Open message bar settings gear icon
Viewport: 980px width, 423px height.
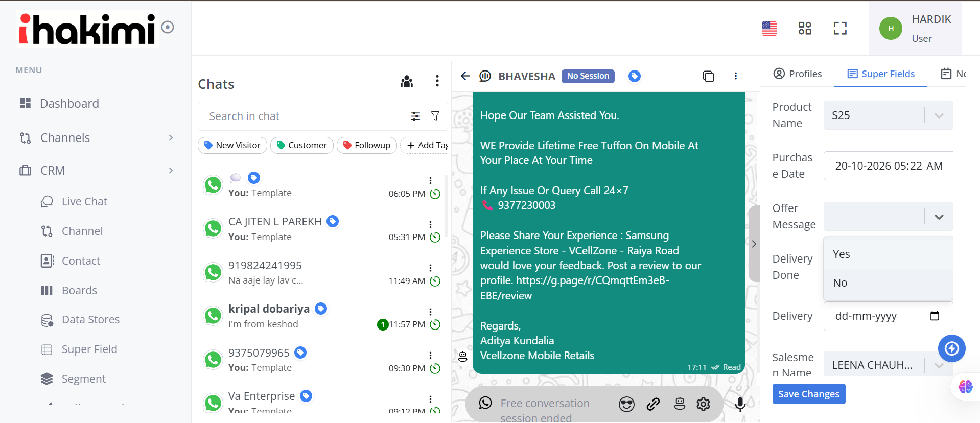click(x=704, y=404)
